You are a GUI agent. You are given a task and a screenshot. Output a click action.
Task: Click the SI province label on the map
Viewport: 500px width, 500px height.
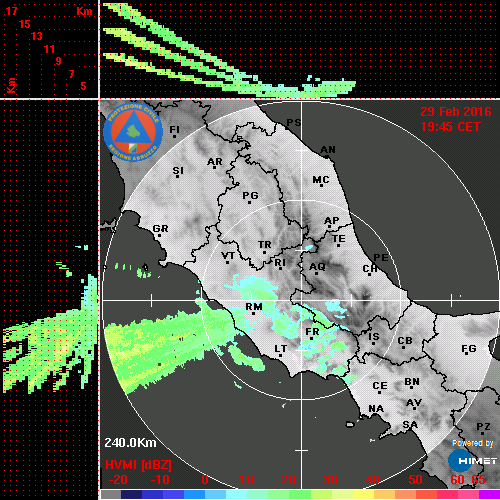(178, 171)
